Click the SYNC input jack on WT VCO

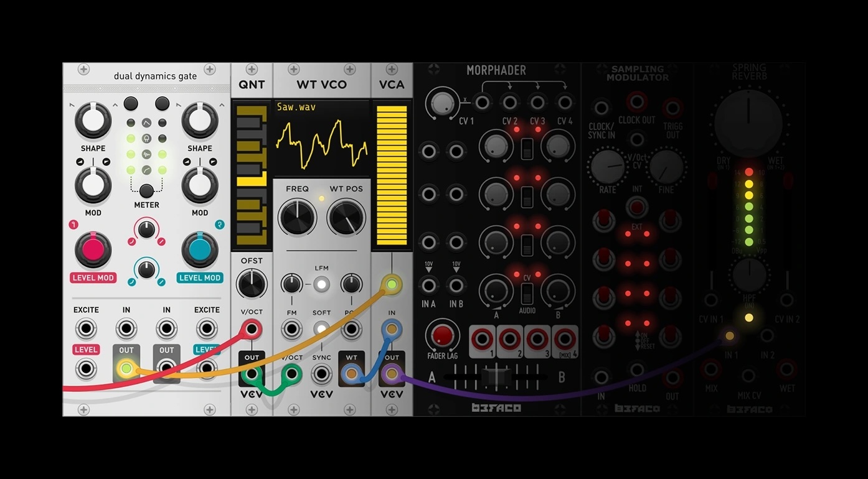coord(321,374)
